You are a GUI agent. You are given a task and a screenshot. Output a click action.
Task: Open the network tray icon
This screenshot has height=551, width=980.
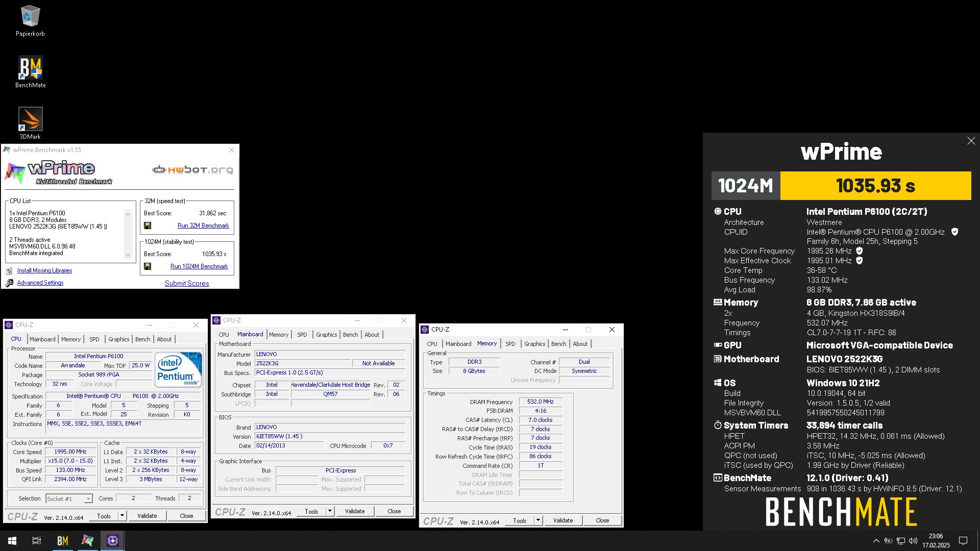click(x=901, y=541)
